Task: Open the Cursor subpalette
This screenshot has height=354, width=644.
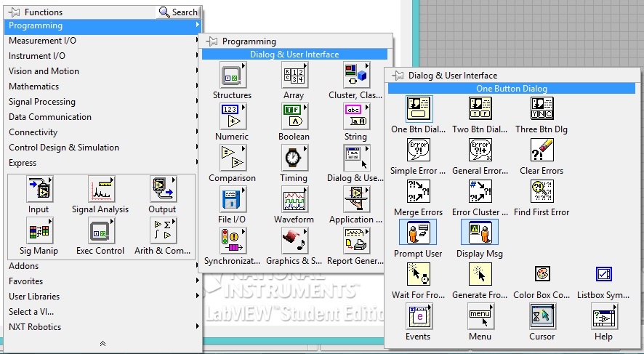Action: [x=542, y=315]
